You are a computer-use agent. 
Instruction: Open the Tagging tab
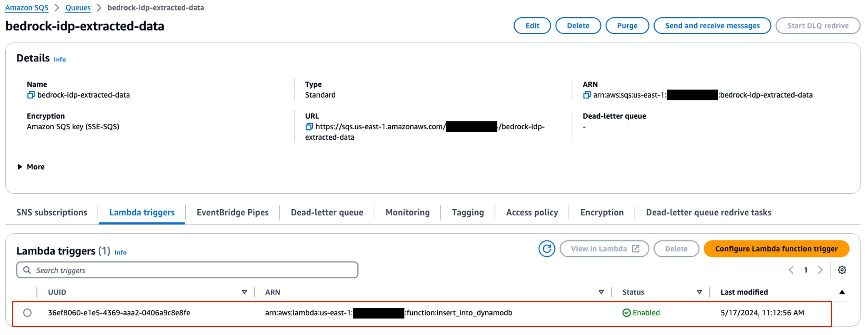(468, 212)
